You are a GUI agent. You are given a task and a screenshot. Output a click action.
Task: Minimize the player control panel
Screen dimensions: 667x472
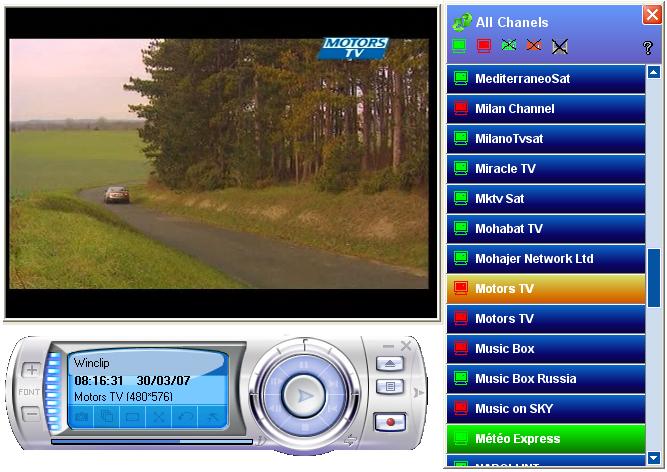point(388,346)
